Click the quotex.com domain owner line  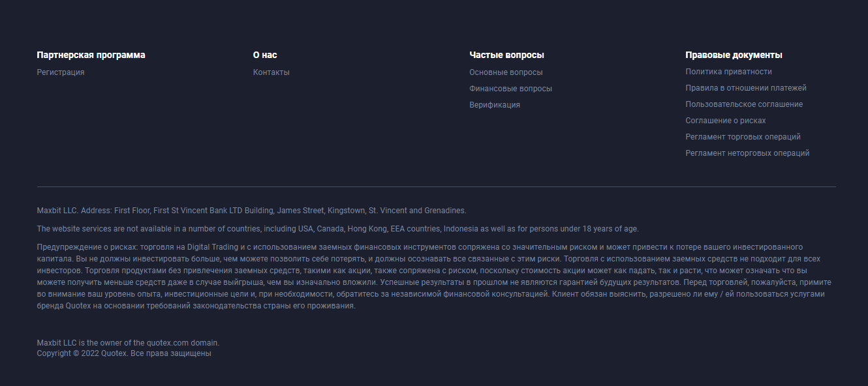(x=128, y=343)
